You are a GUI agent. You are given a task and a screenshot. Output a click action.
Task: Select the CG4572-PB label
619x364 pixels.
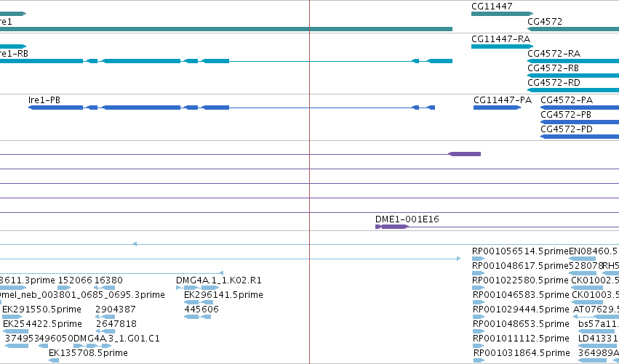566,114
